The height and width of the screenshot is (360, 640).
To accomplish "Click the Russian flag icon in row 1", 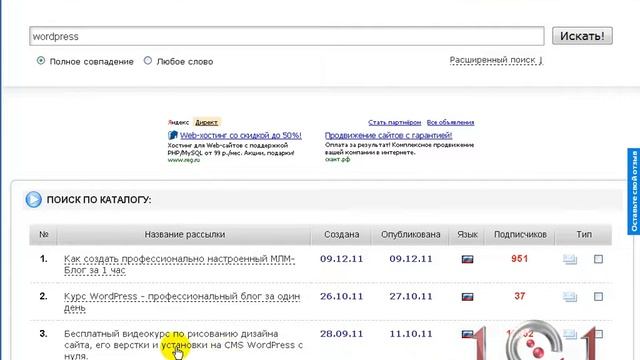I will [467, 259].
